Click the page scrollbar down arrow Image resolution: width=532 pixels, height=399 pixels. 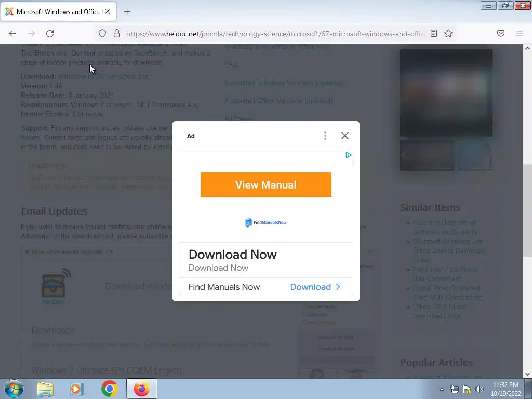tap(527, 374)
